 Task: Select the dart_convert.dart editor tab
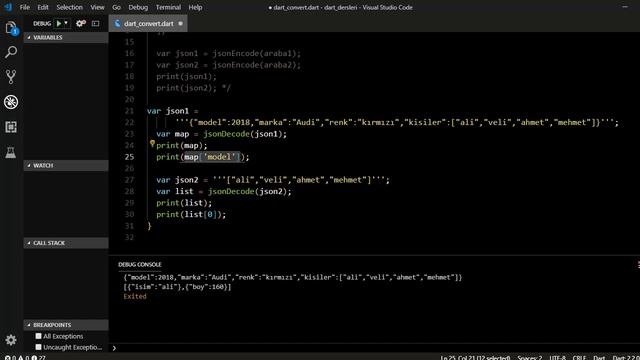click(x=148, y=24)
